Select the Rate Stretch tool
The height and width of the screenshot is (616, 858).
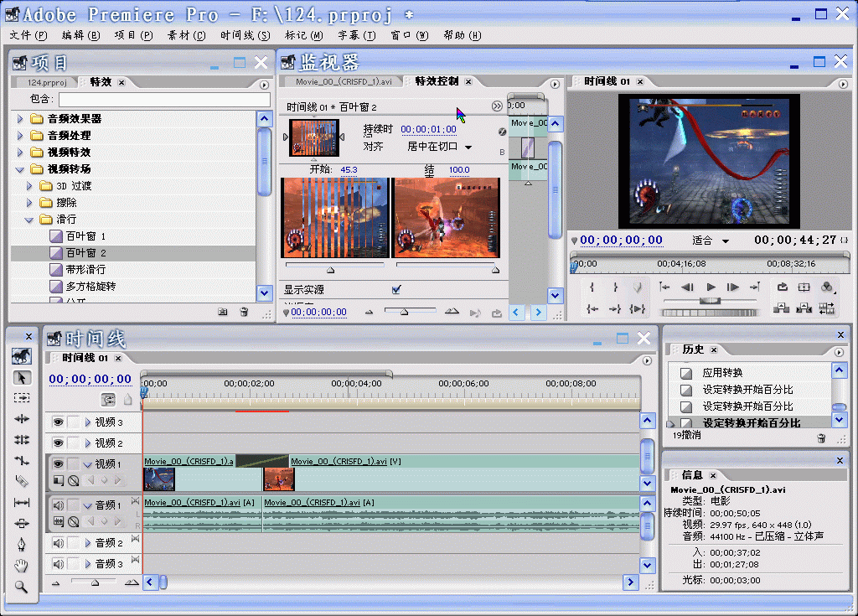coord(22,461)
